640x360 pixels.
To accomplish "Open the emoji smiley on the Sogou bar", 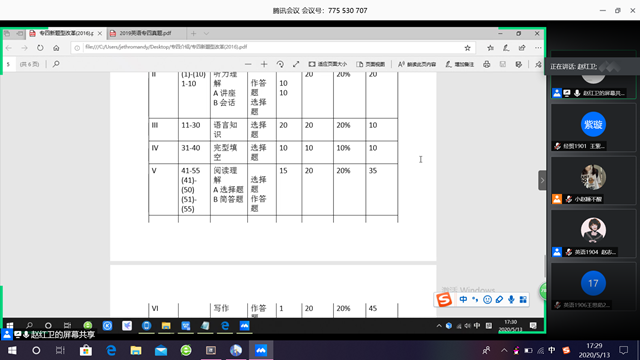I will tap(487, 300).
